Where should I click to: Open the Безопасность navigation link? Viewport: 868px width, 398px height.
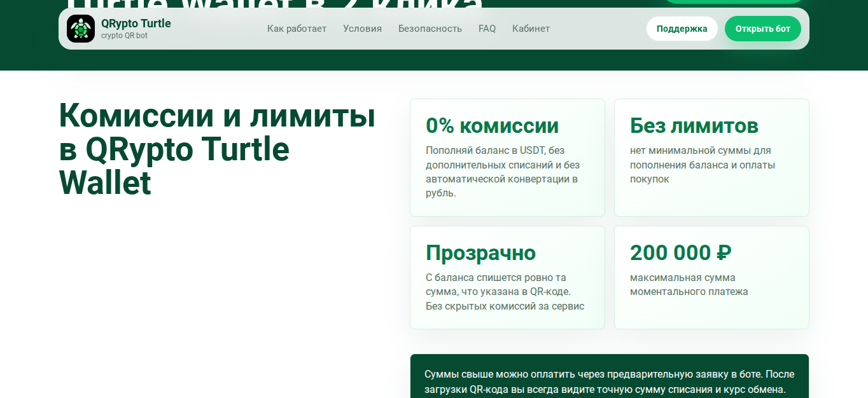[x=430, y=29]
